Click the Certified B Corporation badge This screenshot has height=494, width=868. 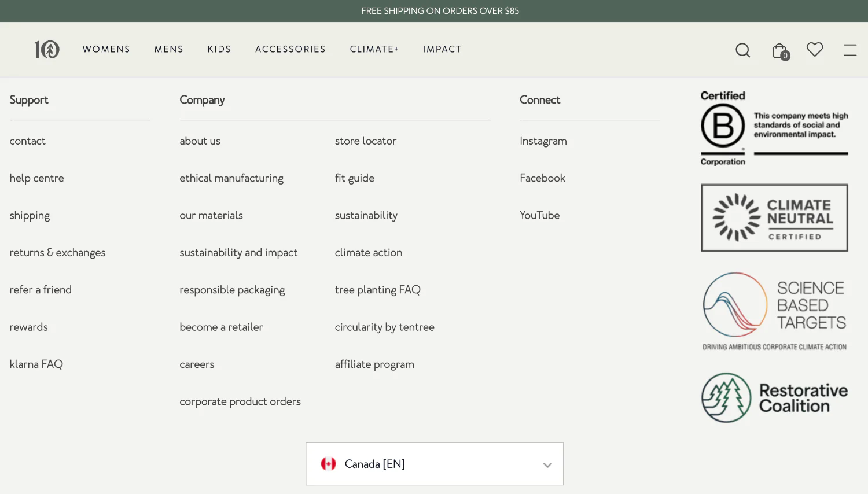pos(774,127)
